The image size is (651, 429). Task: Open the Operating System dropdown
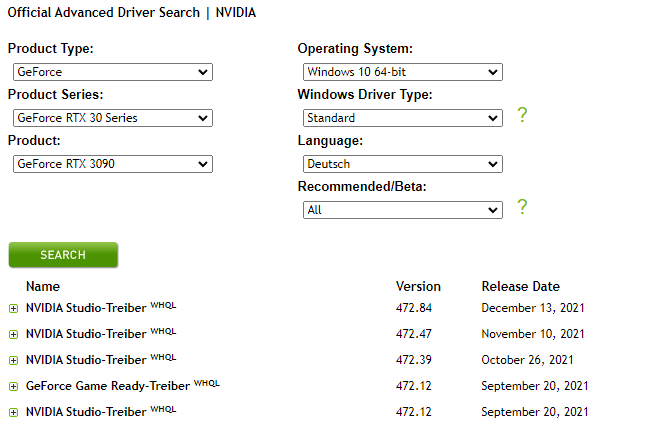403,72
